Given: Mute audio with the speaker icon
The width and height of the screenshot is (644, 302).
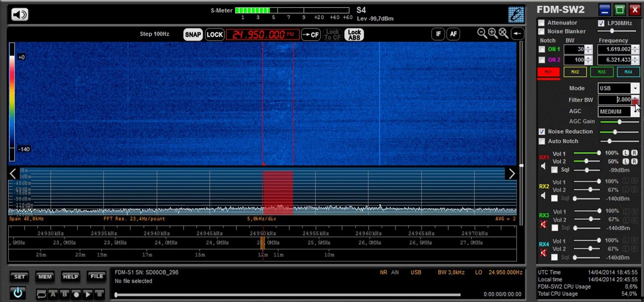Looking at the screenshot, I should tap(20, 15).
